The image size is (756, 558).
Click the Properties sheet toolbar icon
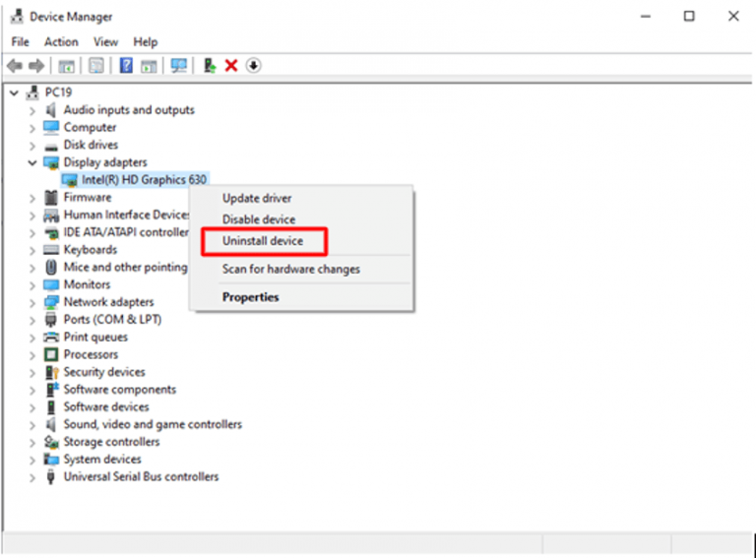(96, 66)
